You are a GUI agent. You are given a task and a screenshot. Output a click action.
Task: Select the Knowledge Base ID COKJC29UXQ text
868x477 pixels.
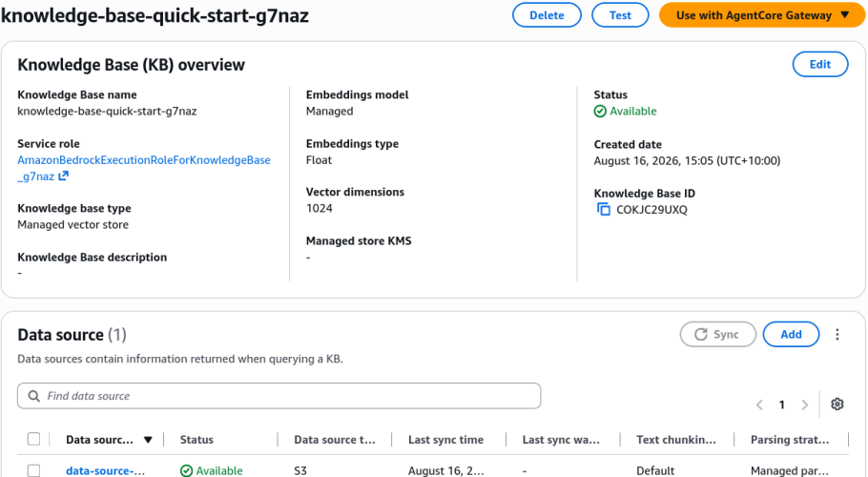(651, 210)
